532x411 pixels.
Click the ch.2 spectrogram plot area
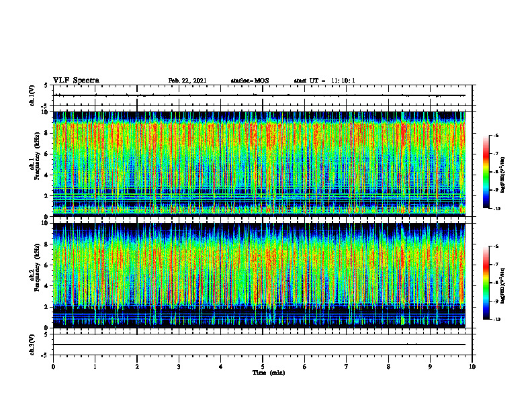pyautogui.click(x=259, y=275)
